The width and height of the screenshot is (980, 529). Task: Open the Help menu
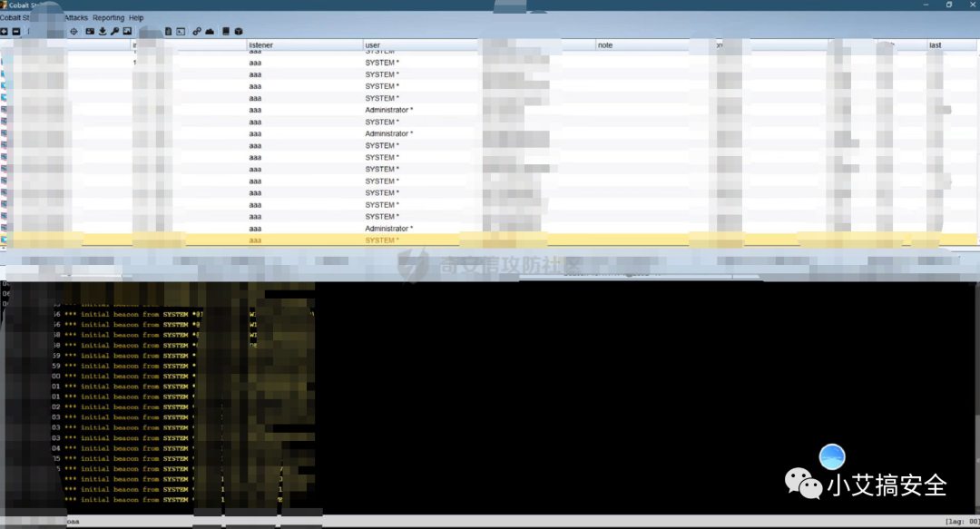pyautogui.click(x=136, y=17)
